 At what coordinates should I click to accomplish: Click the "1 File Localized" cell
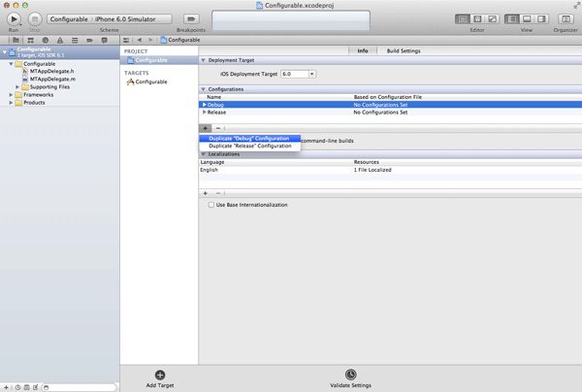(x=372, y=170)
